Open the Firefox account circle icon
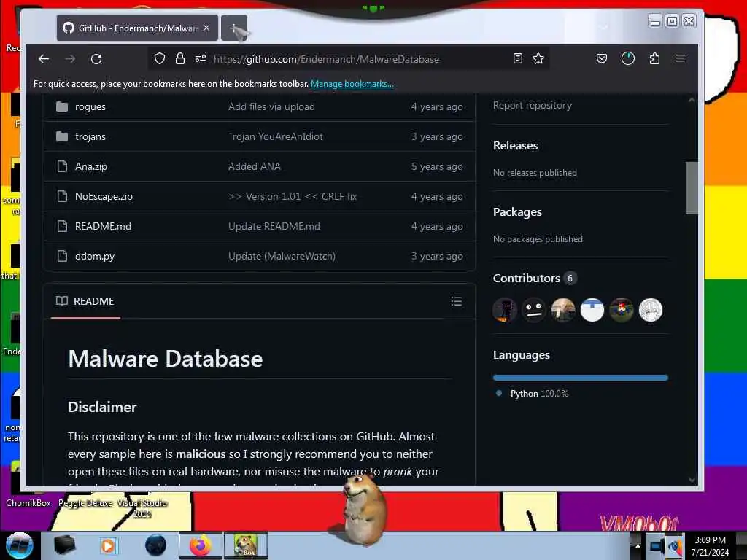The image size is (747, 560). click(x=628, y=58)
